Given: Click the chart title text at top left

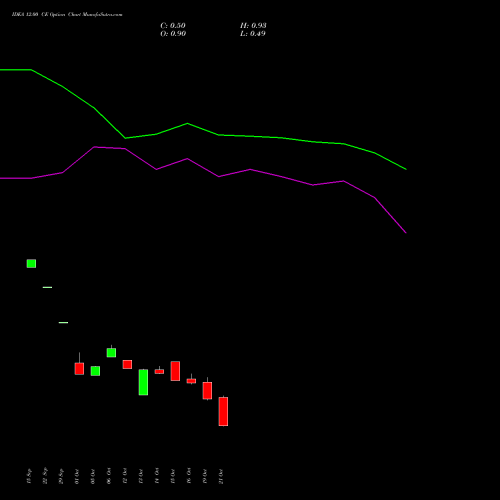Looking at the screenshot, I should click(x=67, y=15).
